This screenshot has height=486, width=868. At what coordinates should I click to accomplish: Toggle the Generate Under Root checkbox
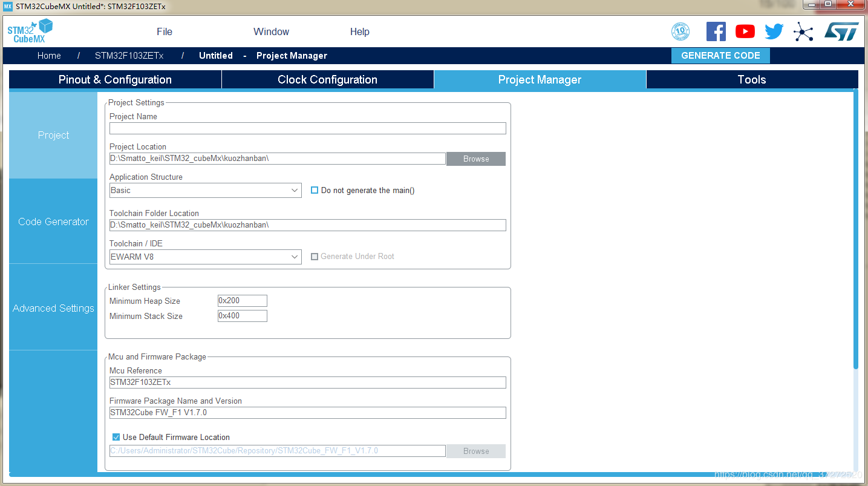(315, 257)
